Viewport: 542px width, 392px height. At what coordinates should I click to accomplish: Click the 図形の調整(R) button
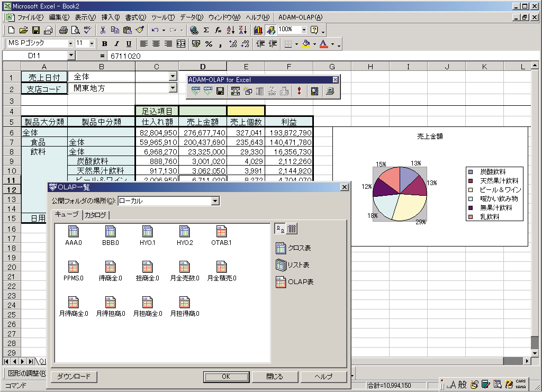pyautogui.click(x=26, y=373)
